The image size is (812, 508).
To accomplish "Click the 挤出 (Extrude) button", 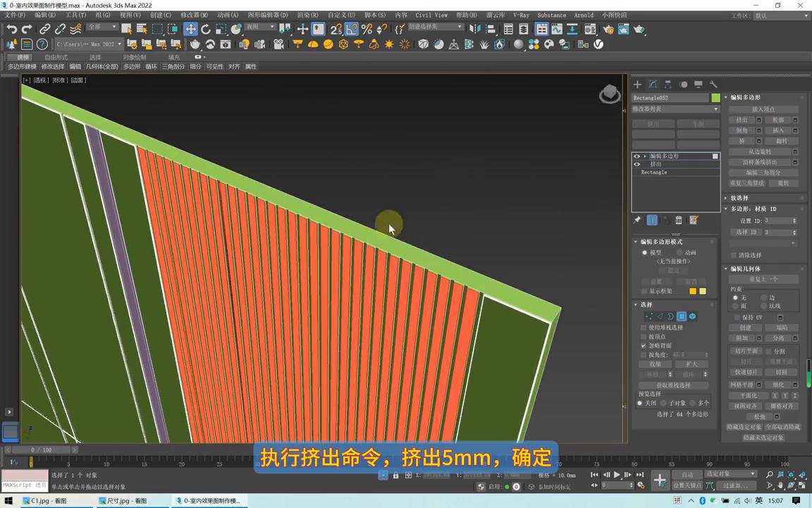I will tap(742, 119).
